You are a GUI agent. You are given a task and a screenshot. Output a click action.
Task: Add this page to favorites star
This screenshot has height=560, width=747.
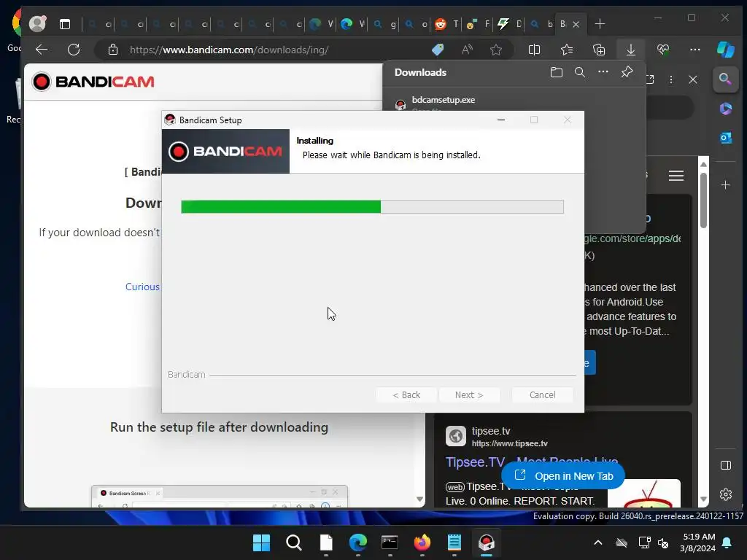(496, 50)
